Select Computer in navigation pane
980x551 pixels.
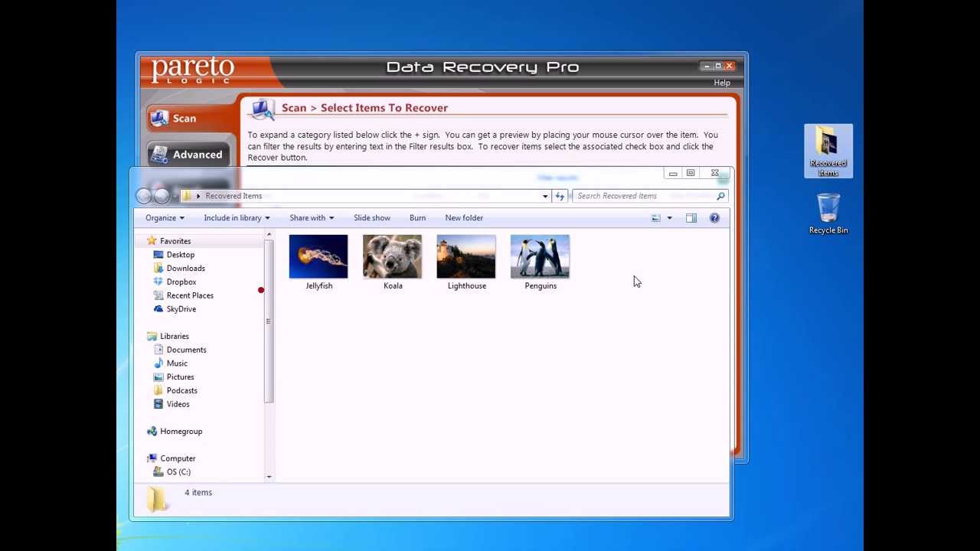click(x=178, y=458)
